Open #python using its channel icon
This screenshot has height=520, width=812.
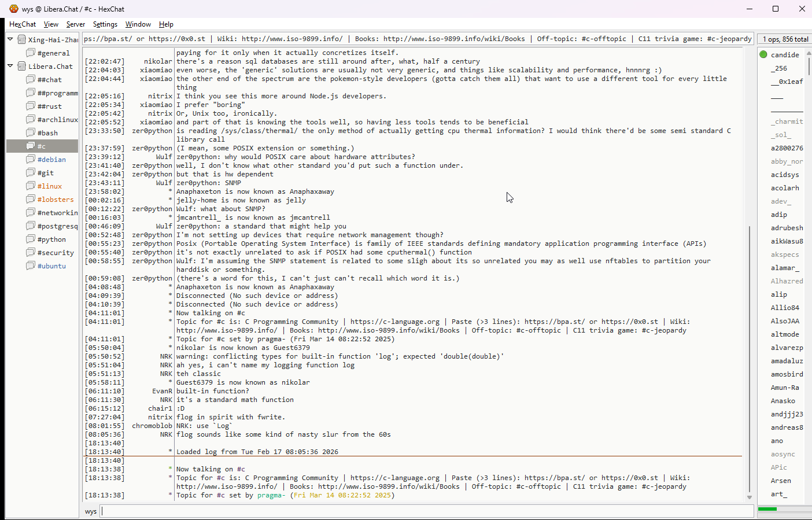[x=31, y=239]
